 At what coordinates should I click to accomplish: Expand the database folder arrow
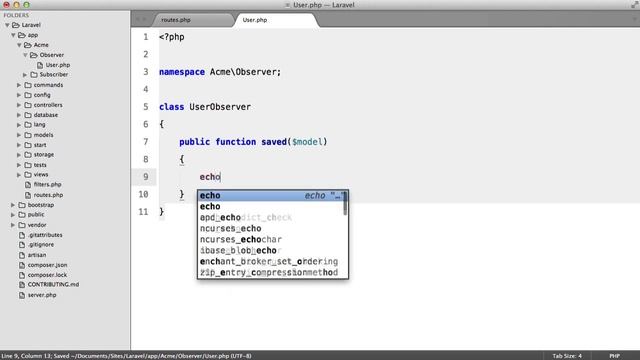19,115
